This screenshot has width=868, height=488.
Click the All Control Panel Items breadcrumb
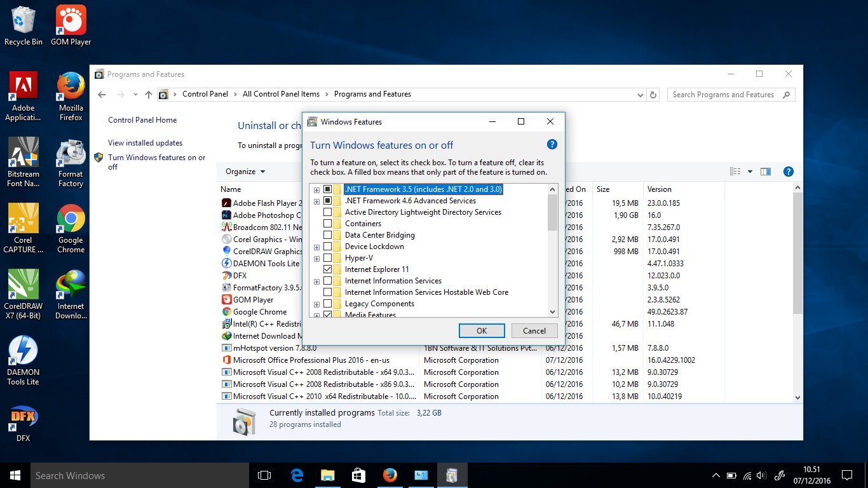coord(281,94)
